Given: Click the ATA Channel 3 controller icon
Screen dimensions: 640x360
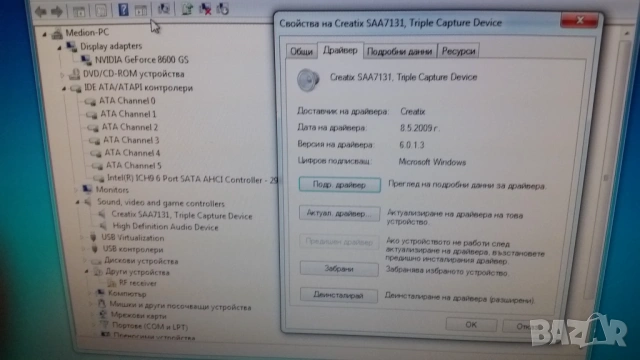Looking at the screenshot, I should (94, 141).
